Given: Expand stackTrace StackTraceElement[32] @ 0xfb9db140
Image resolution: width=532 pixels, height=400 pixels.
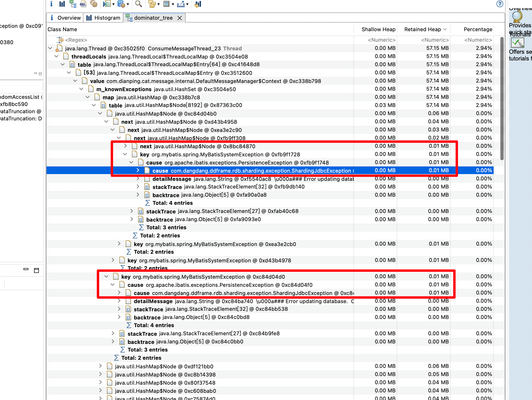Looking at the screenshot, I should pyautogui.click(x=138, y=187).
